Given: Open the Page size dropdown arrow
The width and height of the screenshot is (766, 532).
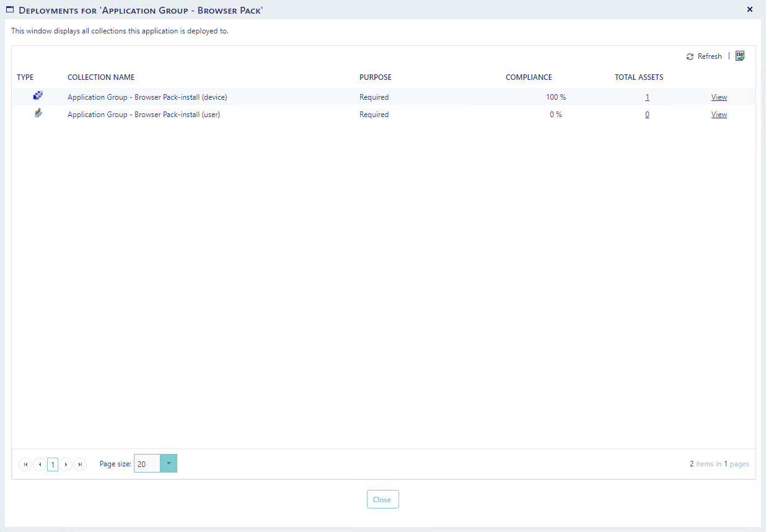Looking at the screenshot, I should [169, 464].
